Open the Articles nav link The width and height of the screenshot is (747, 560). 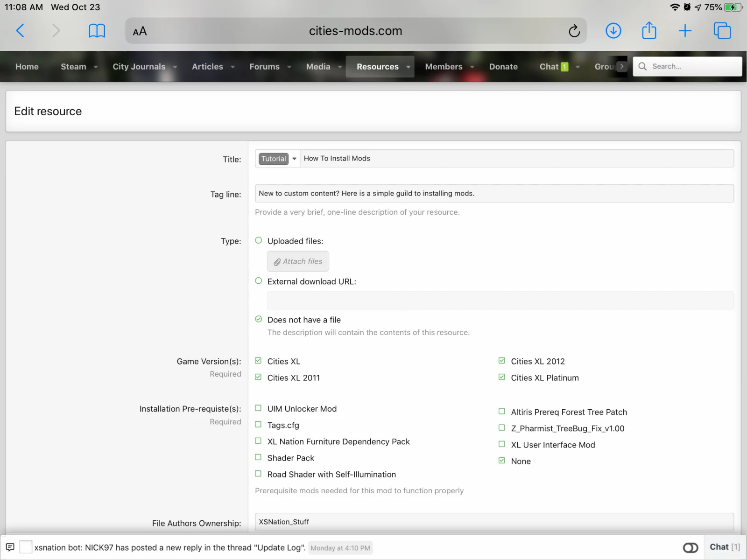pos(207,67)
